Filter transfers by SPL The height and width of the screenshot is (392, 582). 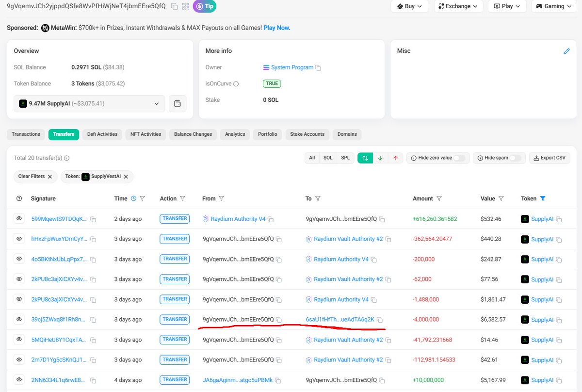(x=345, y=158)
